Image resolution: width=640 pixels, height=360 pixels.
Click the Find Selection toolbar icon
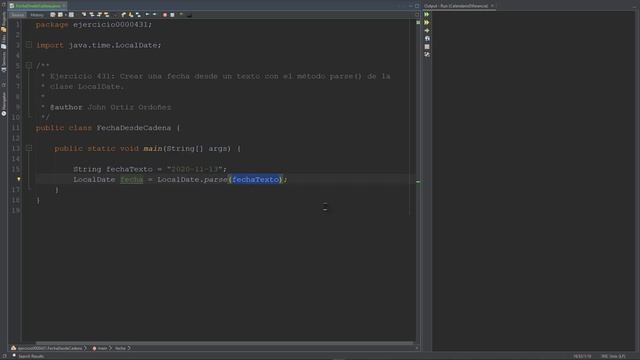(x=84, y=15)
